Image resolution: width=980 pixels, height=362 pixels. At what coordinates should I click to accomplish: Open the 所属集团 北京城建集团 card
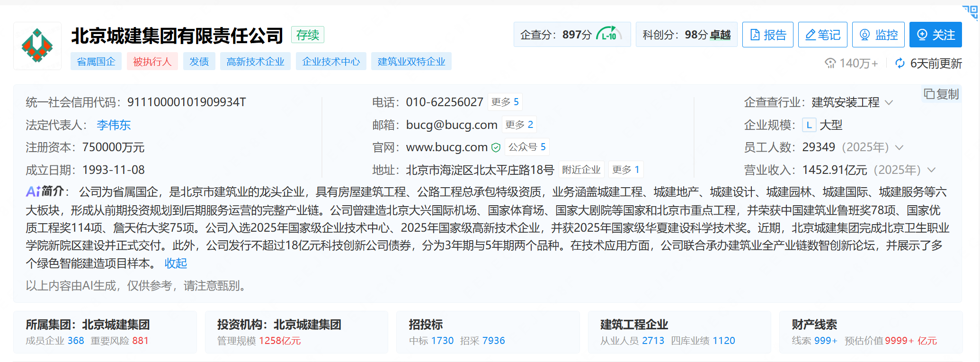point(105,332)
